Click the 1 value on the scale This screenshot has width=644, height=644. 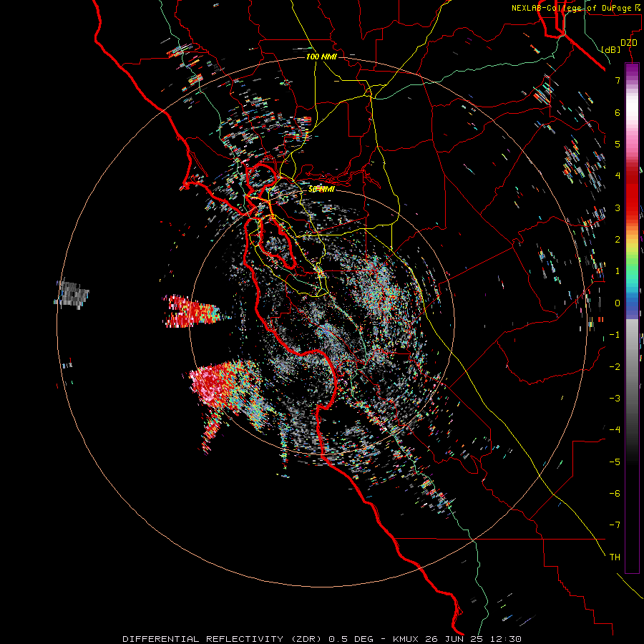(x=618, y=271)
